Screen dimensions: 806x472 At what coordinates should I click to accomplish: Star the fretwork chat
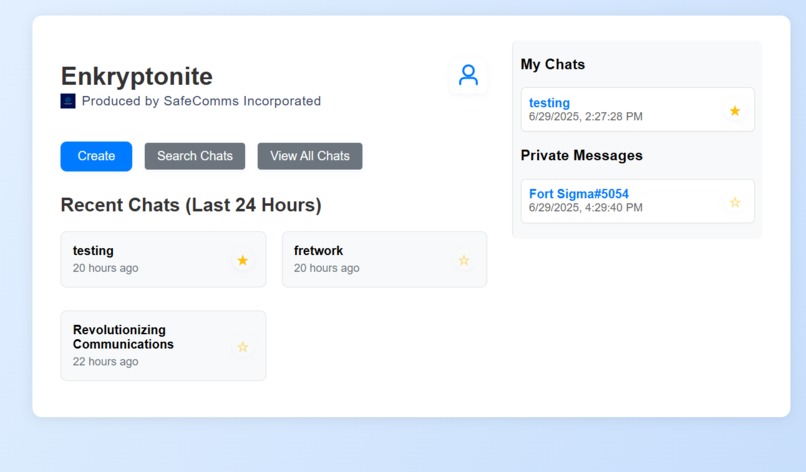point(464,260)
